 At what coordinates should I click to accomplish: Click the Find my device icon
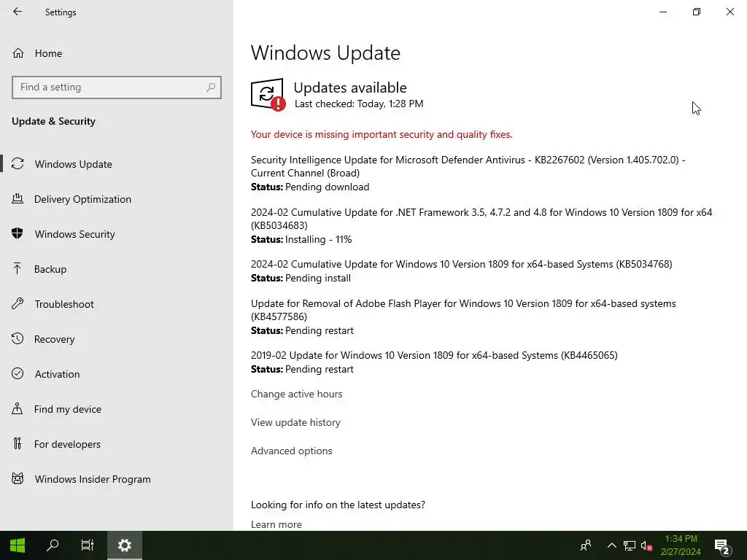(x=18, y=408)
